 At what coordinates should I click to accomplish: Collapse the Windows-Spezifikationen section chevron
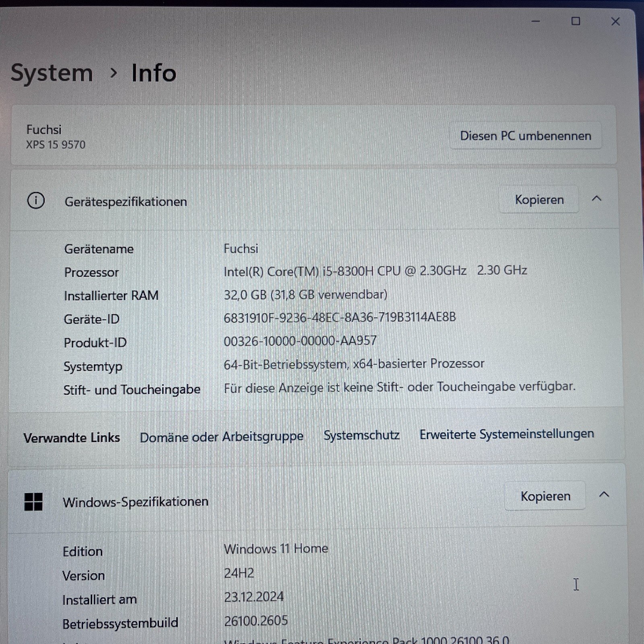coord(604,495)
